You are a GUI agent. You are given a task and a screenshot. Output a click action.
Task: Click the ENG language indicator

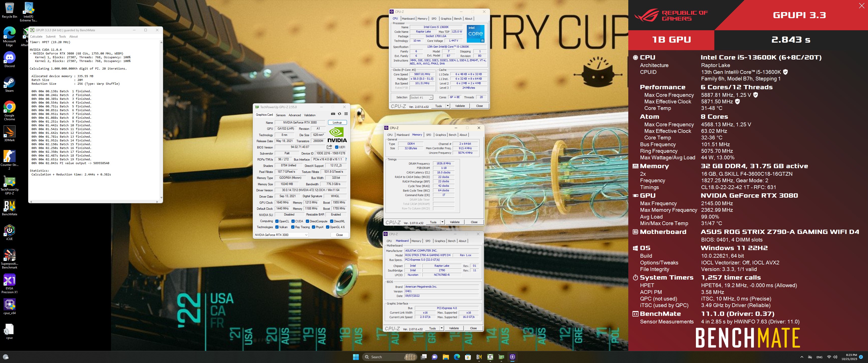pos(820,357)
